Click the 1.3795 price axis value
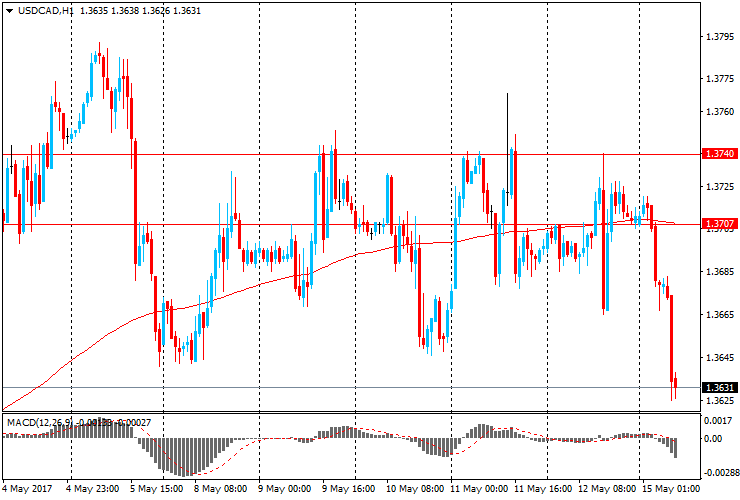Viewport: 740px width, 500px height. [x=720, y=36]
